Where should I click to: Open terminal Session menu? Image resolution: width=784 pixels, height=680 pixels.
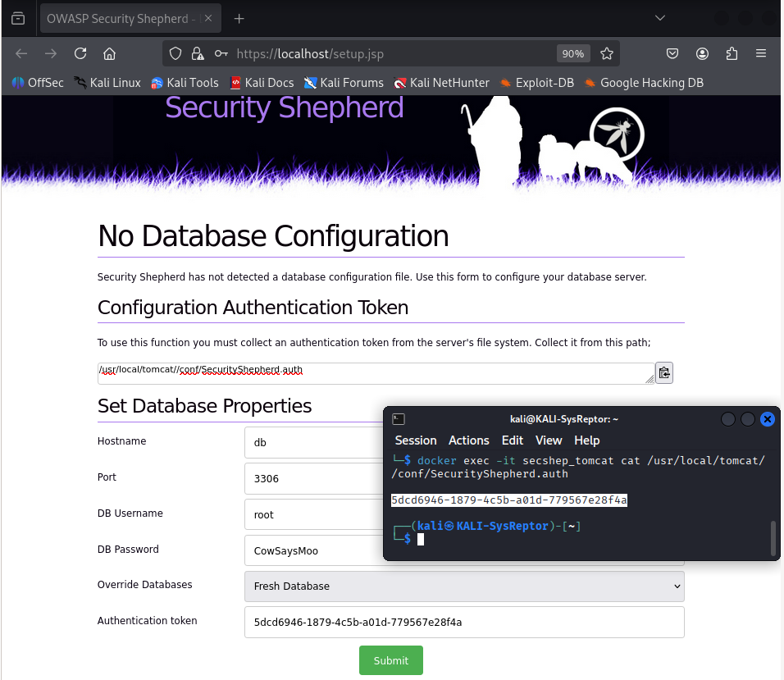coord(416,440)
